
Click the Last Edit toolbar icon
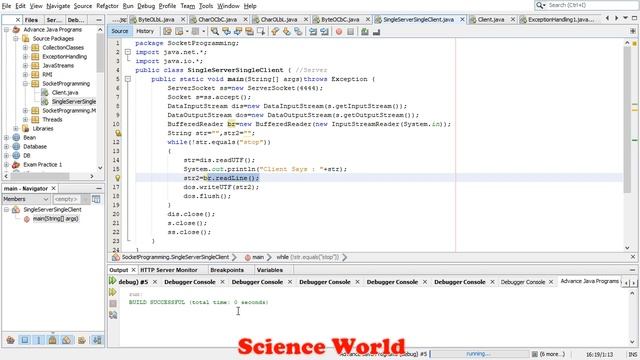pos(167,31)
